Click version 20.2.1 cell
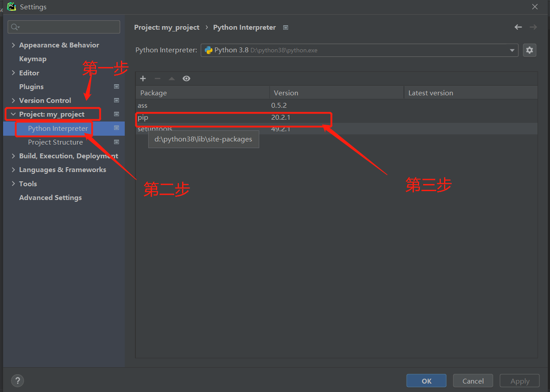Viewport: 550px width, 392px height. 281,117
